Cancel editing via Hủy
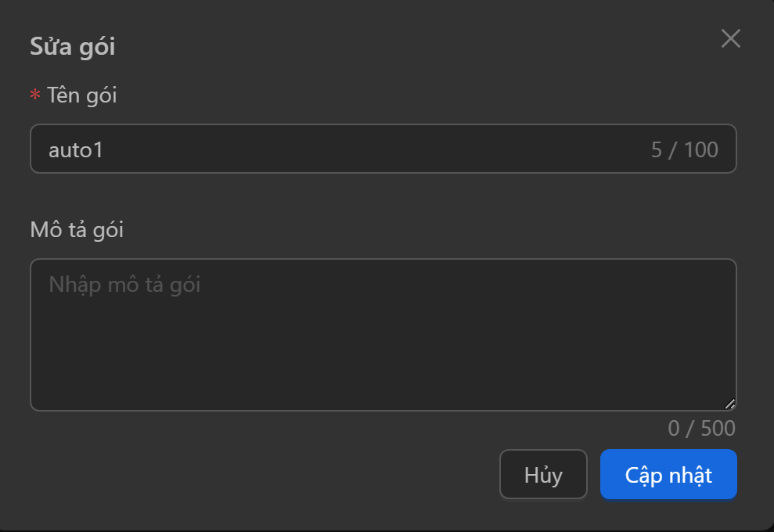This screenshot has height=532, width=774. tap(543, 474)
